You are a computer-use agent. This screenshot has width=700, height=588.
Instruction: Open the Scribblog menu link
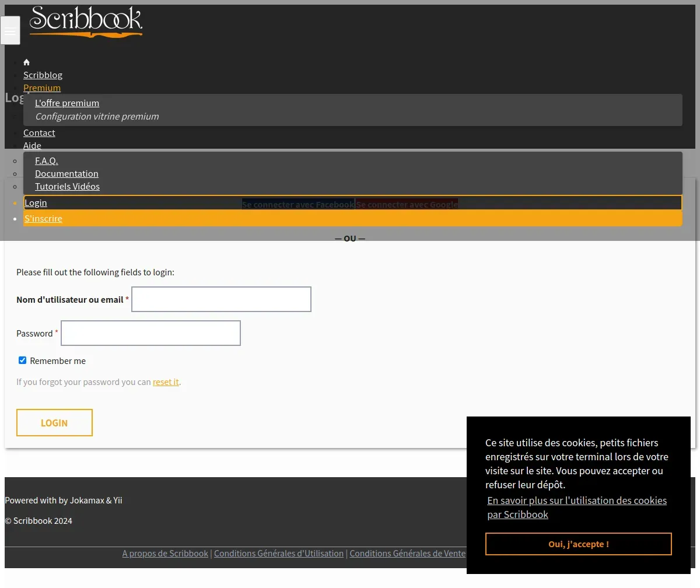coord(43,75)
